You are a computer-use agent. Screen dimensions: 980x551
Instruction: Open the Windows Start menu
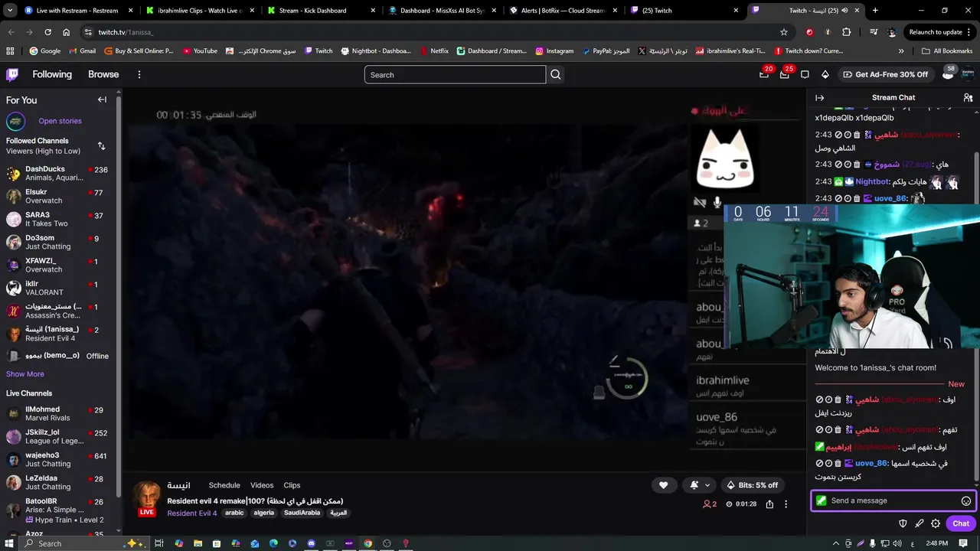click(10, 543)
